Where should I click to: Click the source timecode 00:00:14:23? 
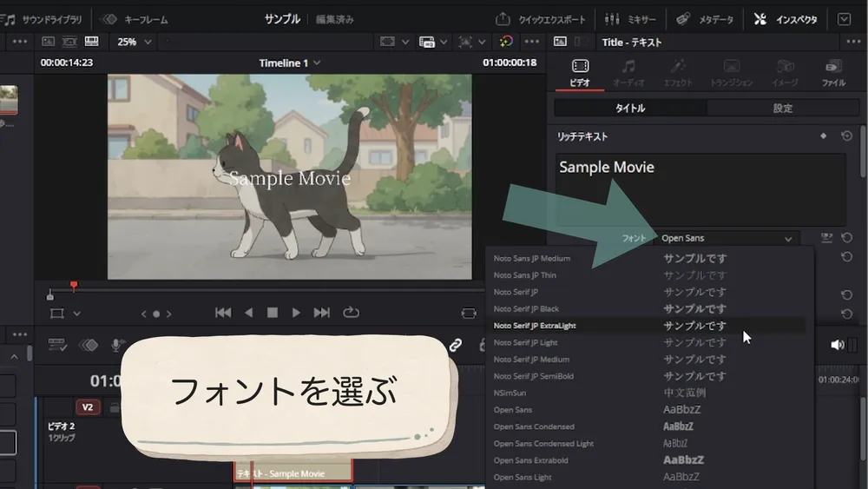pyautogui.click(x=67, y=63)
